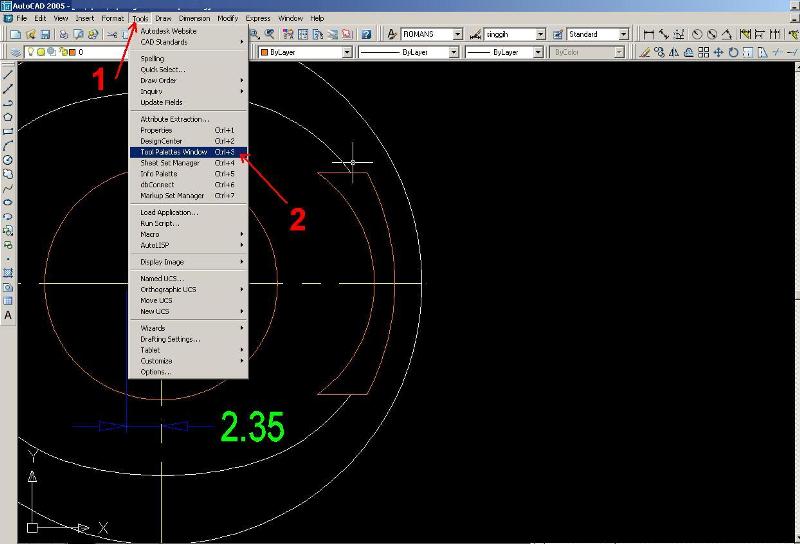Click the Text Style icon beside ROMANS
Image resolution: width=800 pixels, height=544 pixels.
coord(391,34)
